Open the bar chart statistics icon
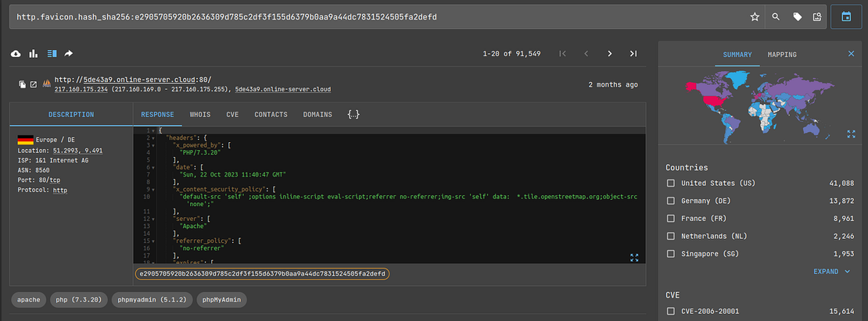The width and height of the screenshot is (868, 321). (34, 54)
